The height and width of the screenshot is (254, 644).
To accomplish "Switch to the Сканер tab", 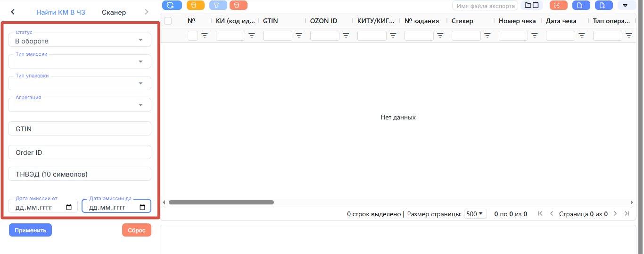I will pyautogui.click(x=114, y=12).
